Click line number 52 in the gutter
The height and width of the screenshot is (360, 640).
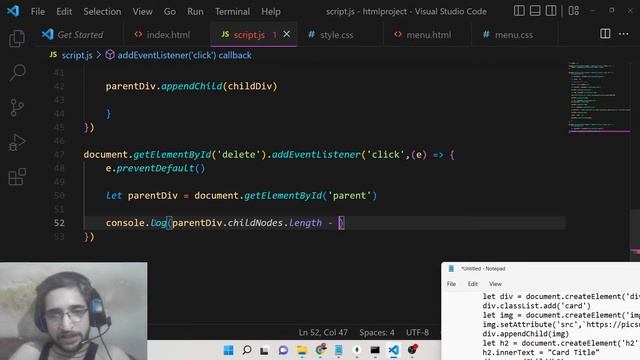[59, 223]
